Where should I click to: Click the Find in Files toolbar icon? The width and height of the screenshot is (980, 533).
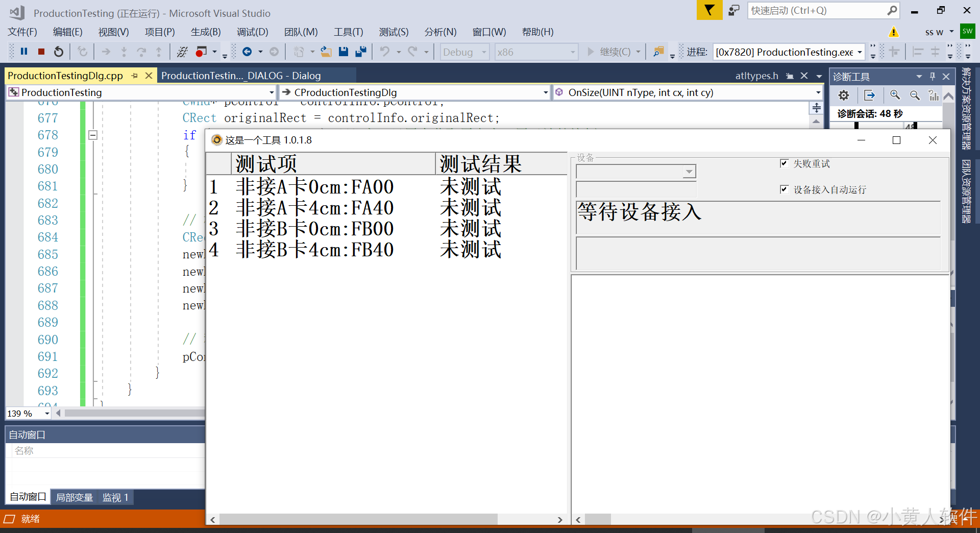pos(659,52)
